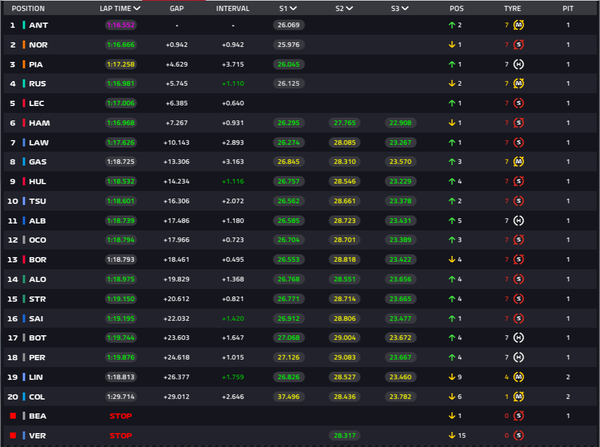600x447 pixels.
Task: Click ALB's gap +17.486
Action: coord(177,220)
